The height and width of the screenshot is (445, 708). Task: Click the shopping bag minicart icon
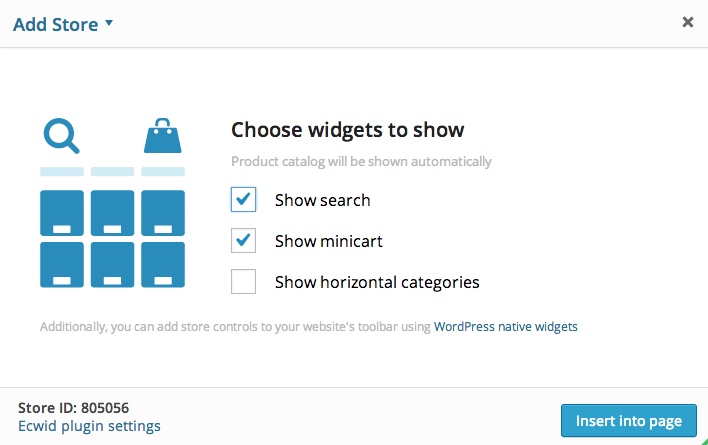(163, 136)
